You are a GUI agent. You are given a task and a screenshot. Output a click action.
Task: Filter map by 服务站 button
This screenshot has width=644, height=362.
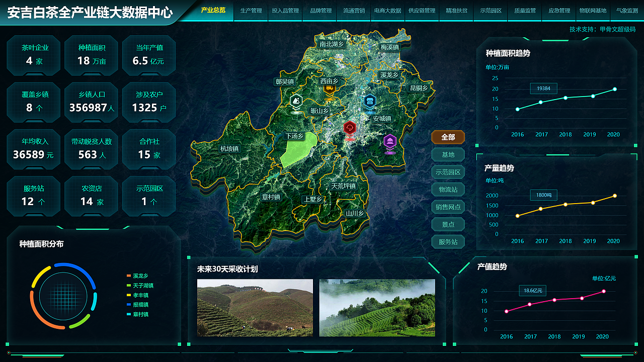point(448,242)
